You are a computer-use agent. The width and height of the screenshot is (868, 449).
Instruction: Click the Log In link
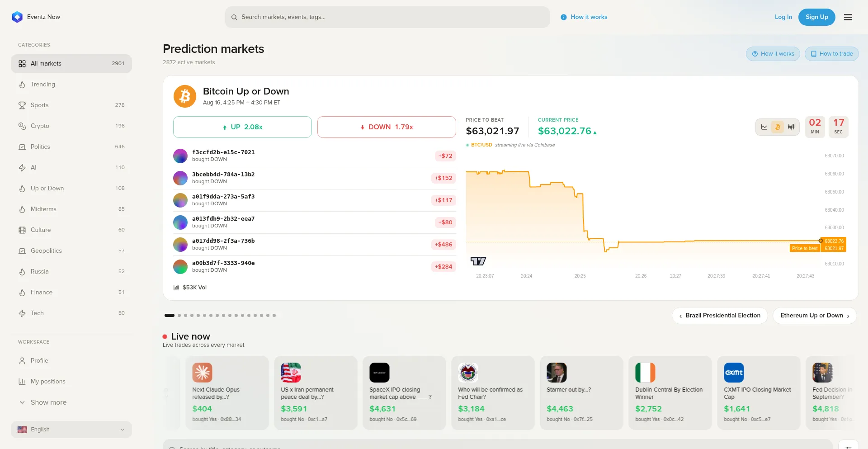pyautogui.click(x=783, y=17)
